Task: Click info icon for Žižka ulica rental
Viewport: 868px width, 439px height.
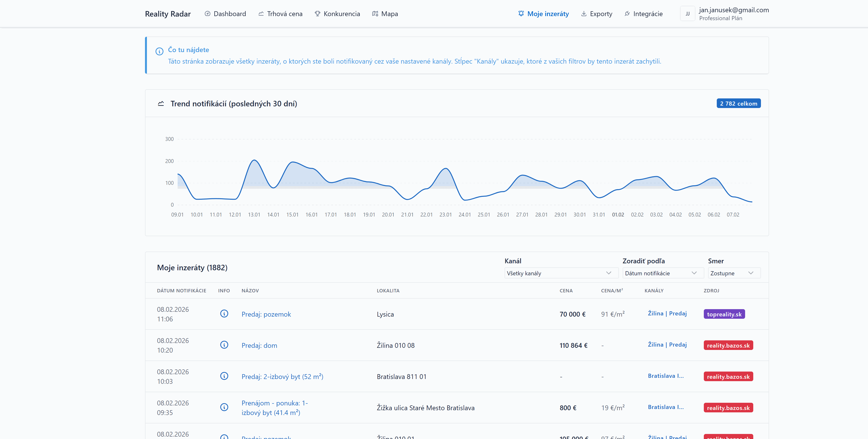Action: point(224,407)
